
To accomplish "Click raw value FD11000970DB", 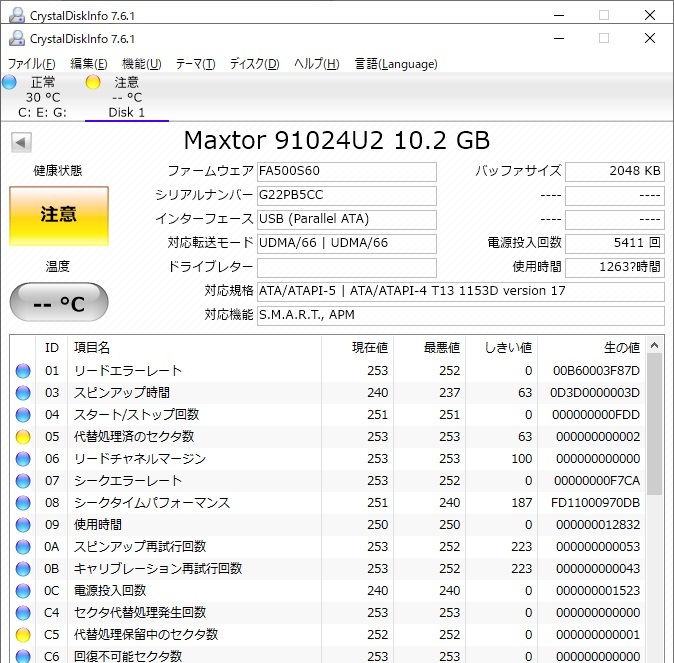I will (x=595, y=503).
